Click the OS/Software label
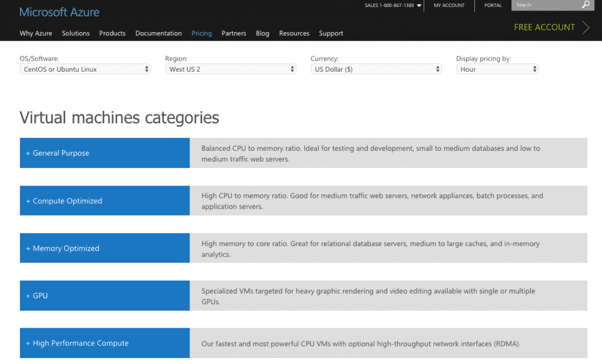Image resolution: width=602 pixels, height=364 pixels. pyautogui.click(x=39, y=59)
